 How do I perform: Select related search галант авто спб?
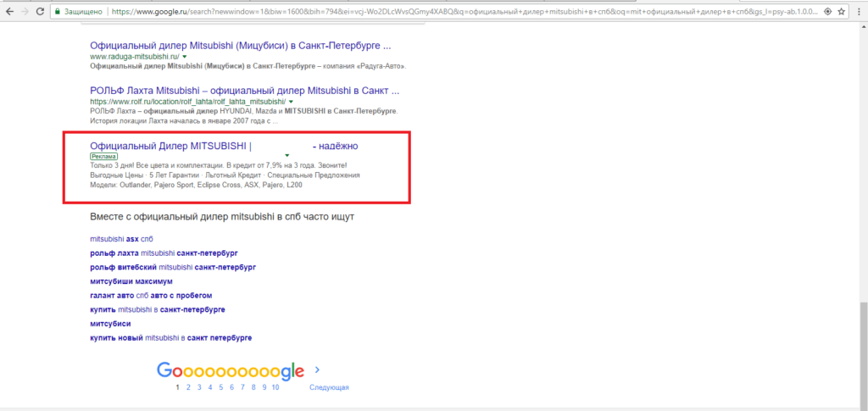coord(151,296)
